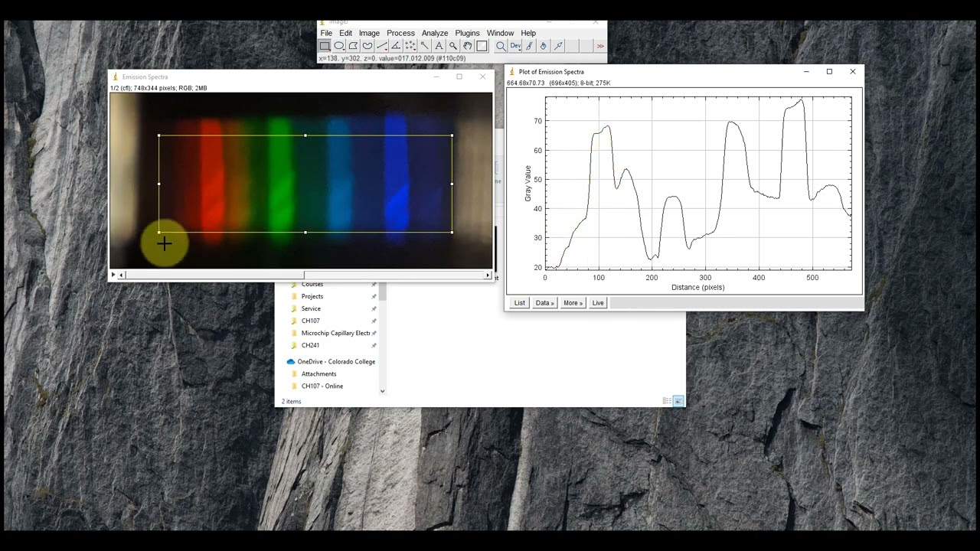Click the Explorer sidebar scroll down arrow

383,391
